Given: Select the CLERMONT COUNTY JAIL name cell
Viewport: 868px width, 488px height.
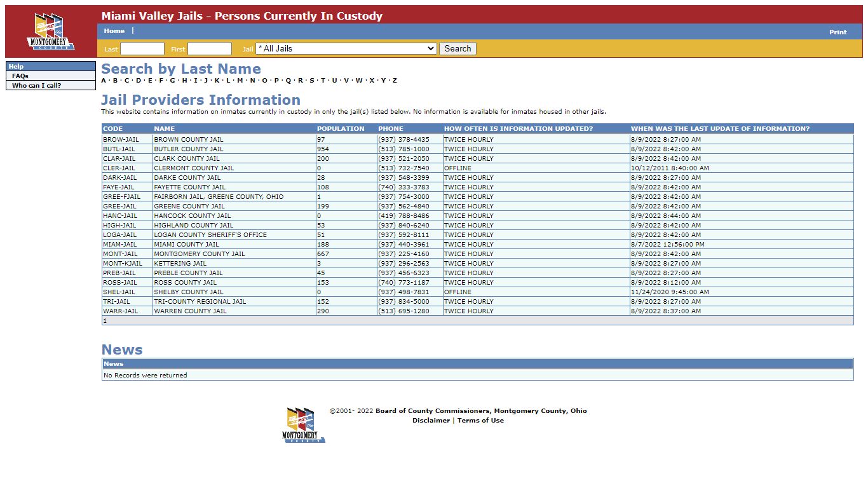Looking at the screenshot, I should click(x=234, y=168).
